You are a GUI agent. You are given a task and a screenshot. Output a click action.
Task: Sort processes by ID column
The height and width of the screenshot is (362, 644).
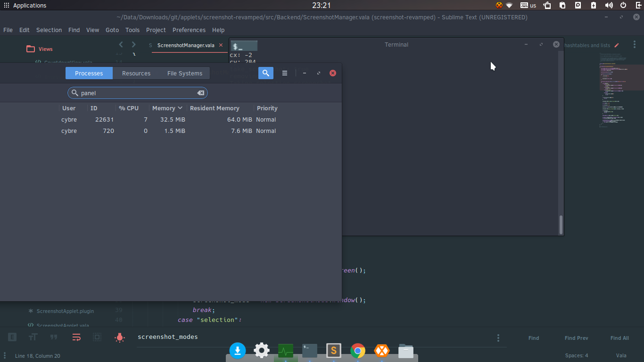pyautogui.click(x=94, y=108)
